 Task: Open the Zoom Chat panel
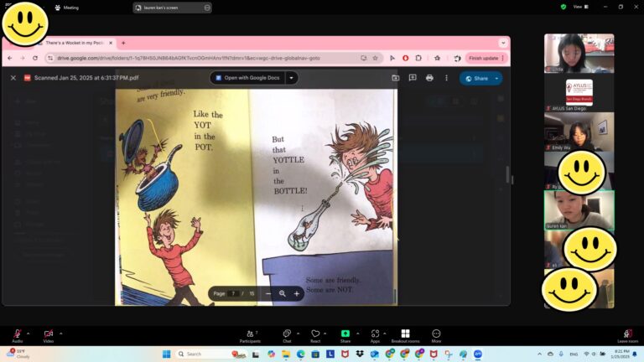[287, 336]
